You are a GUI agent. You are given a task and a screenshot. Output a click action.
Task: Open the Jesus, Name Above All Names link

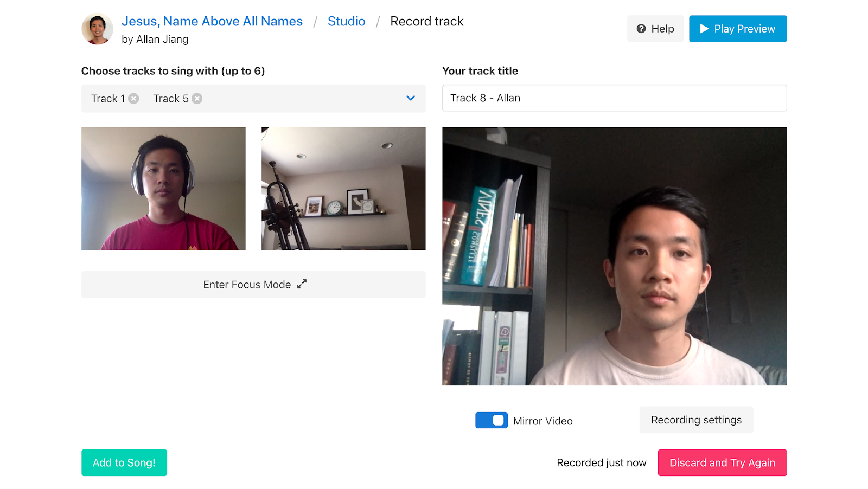212,21
